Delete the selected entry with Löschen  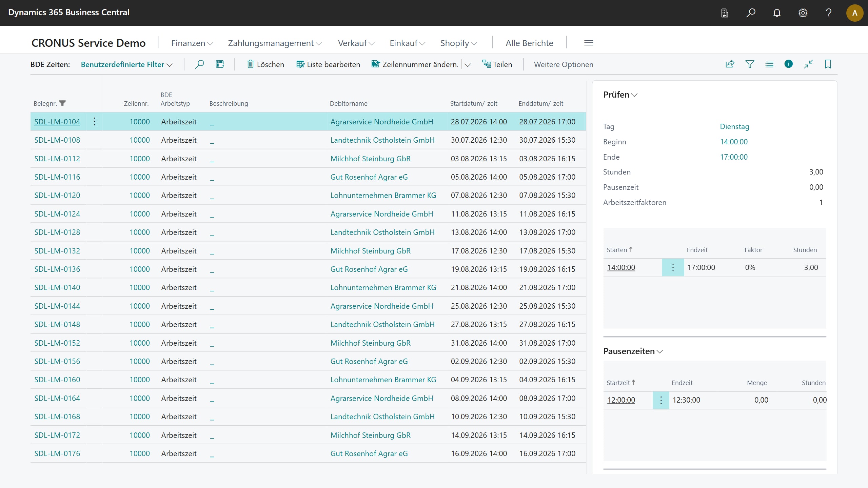[265, 64]
